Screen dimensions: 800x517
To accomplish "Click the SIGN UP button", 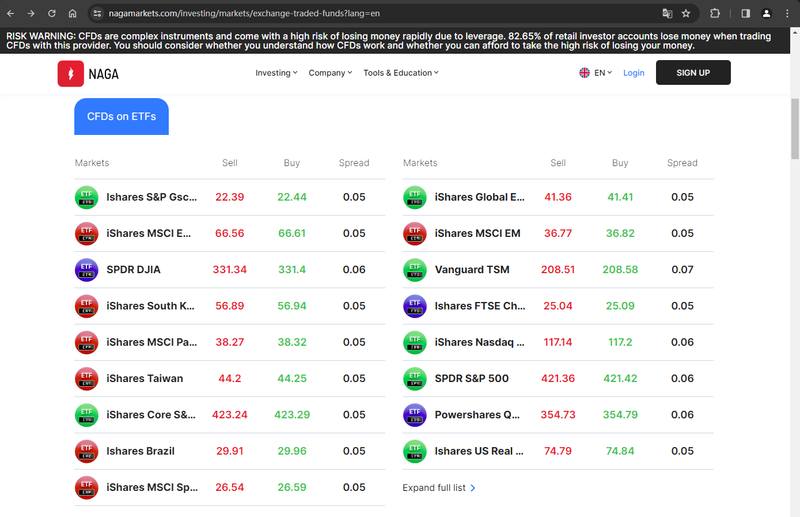I will 693,72.
